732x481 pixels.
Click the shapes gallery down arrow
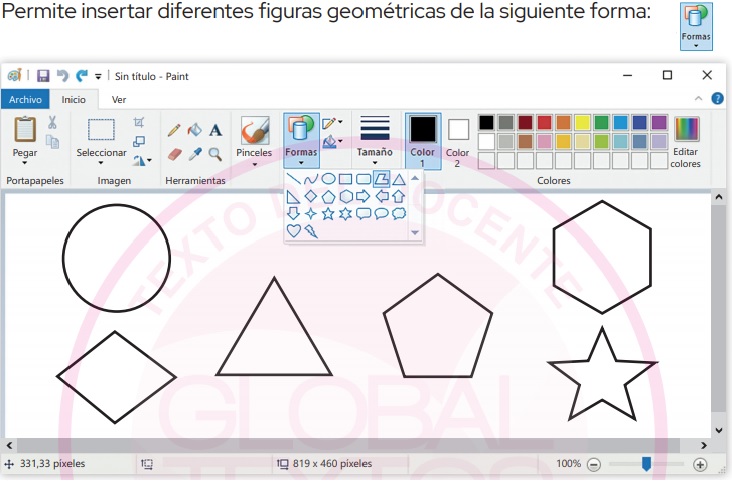coord(415,232)
